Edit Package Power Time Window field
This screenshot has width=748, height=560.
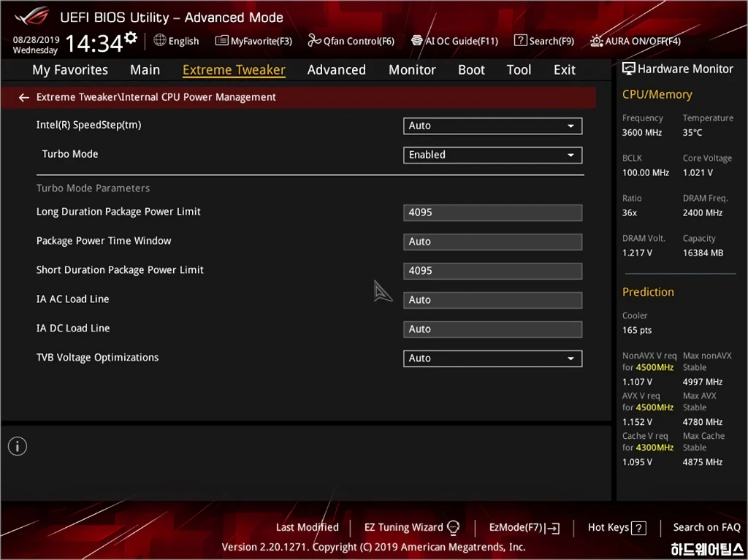(492, 242)
